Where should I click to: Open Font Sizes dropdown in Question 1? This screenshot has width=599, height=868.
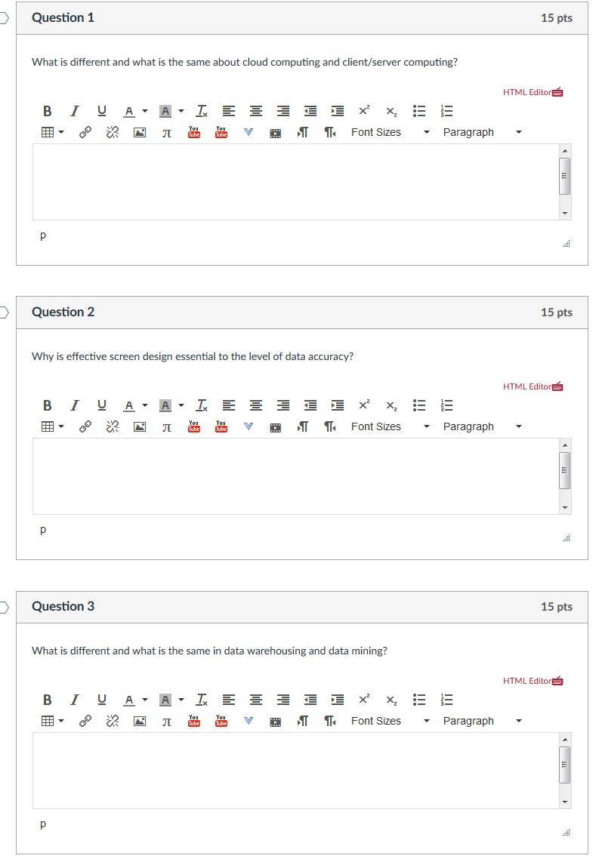(x=390, y=132)
